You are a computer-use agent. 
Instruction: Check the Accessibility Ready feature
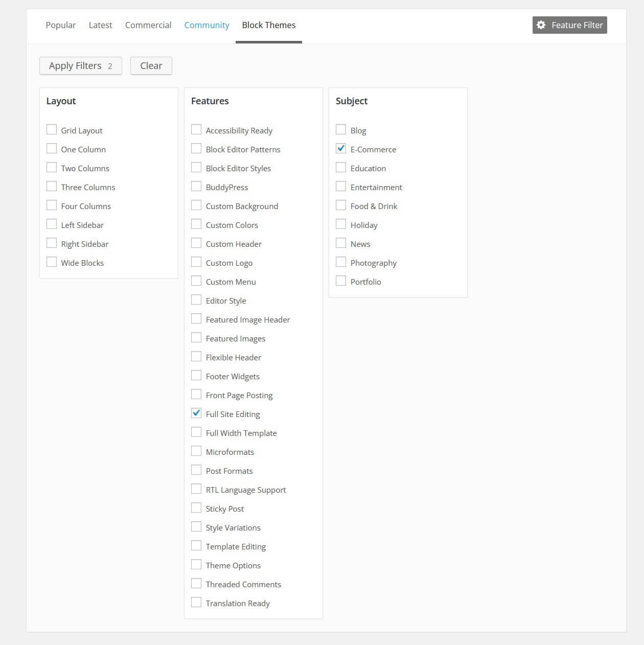point(196,129)
